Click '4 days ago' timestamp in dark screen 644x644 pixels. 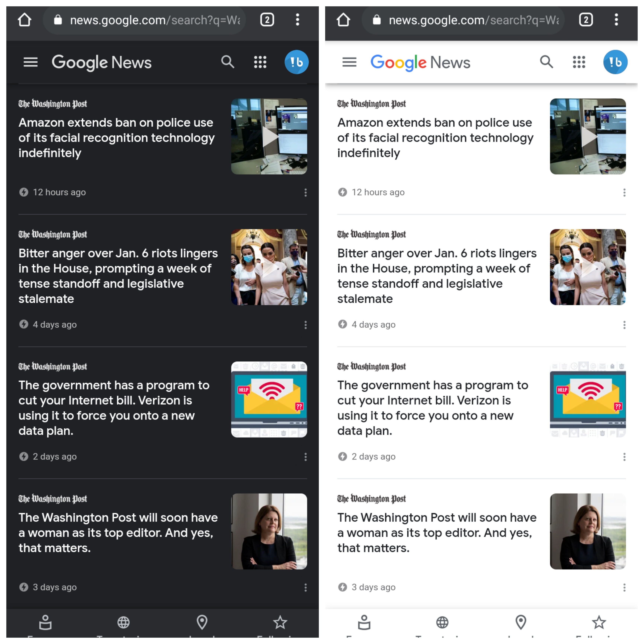pyautogui.click(x=55, y=325)
